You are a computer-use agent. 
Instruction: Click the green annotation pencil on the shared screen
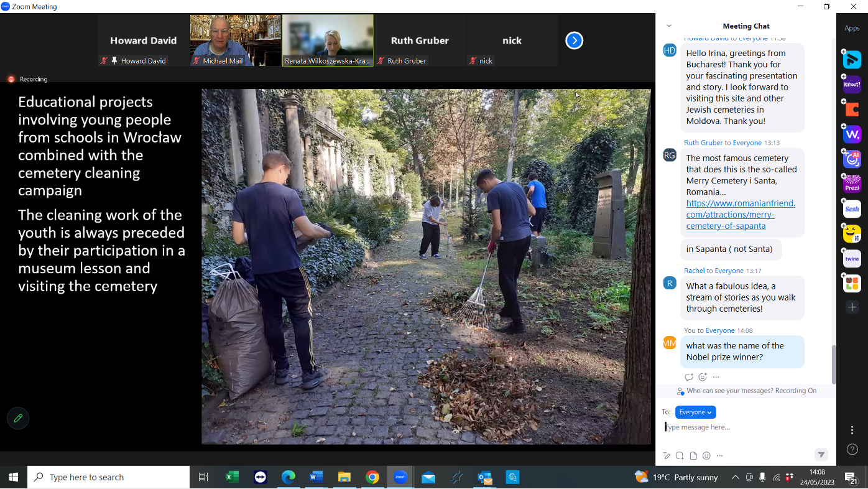17,418
